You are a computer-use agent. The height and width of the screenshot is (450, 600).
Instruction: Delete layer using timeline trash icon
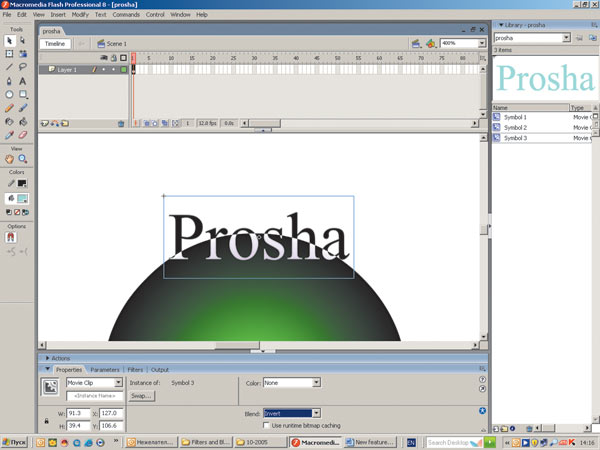[x=122, y=123]
